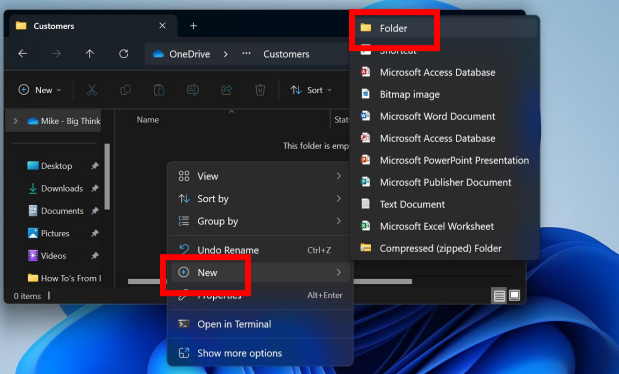Viewport: 619px width, 374px height.
Task: Open the New submenu entry
Action: tap(260, 273)
